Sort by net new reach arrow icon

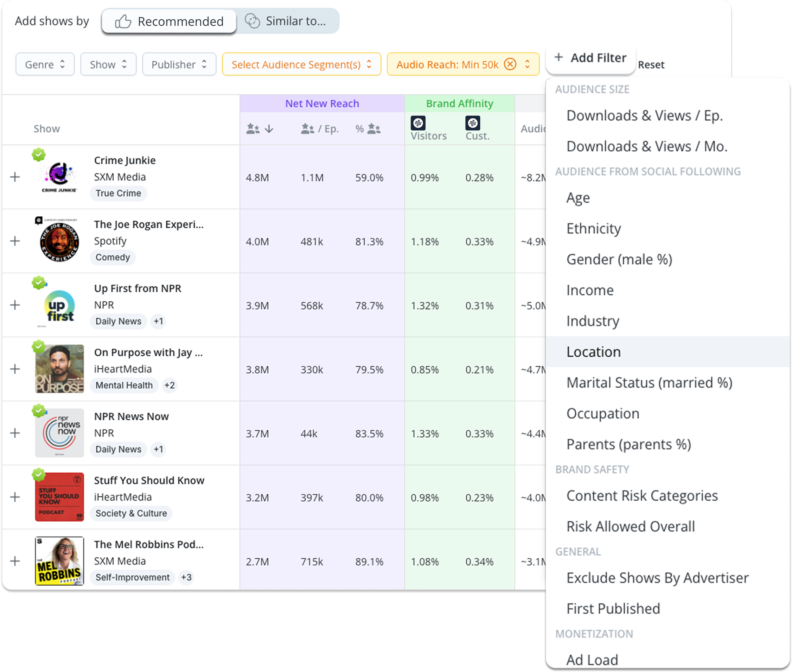click(269, 129)
